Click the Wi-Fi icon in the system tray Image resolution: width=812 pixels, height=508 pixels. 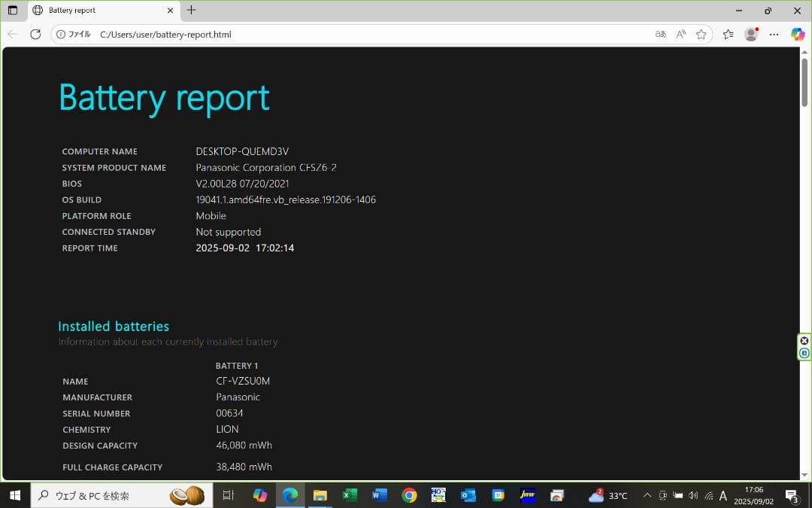coord(707,495)
